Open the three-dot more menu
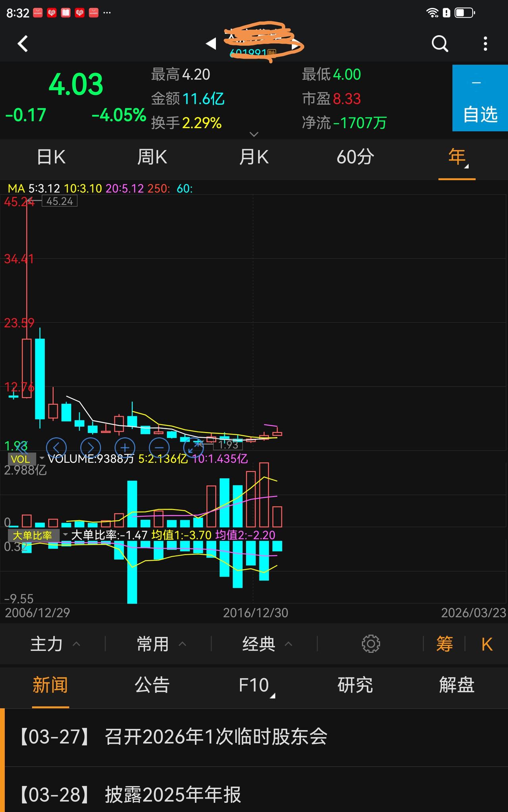This screenshot has height=812, width=508. point(485,44)
